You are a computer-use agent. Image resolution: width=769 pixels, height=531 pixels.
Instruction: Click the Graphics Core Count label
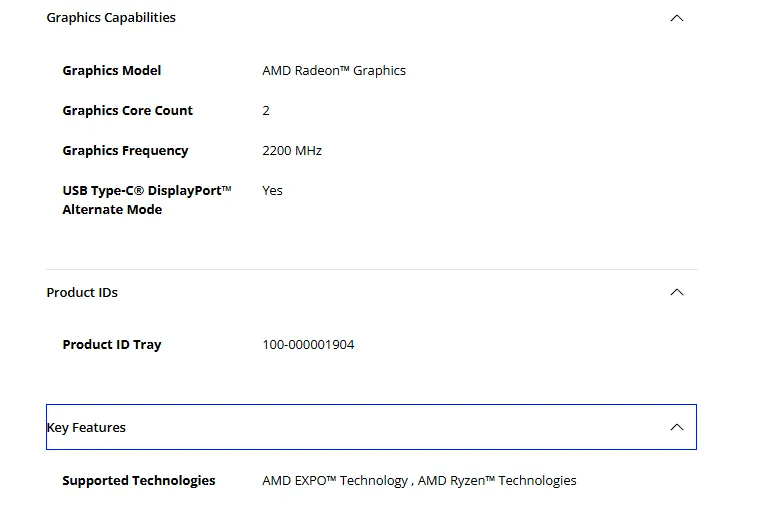click(x=128, y=111)
